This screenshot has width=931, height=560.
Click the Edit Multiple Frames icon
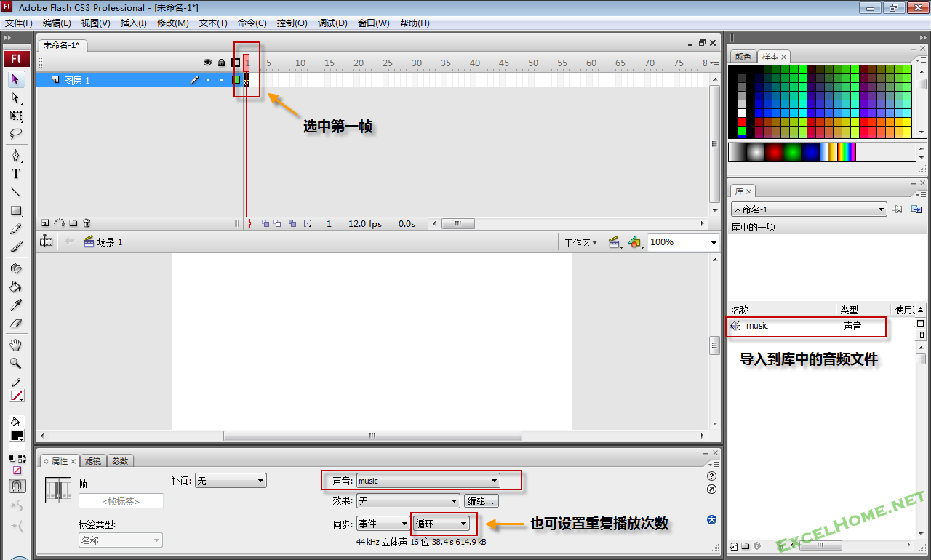coord(292,224)
